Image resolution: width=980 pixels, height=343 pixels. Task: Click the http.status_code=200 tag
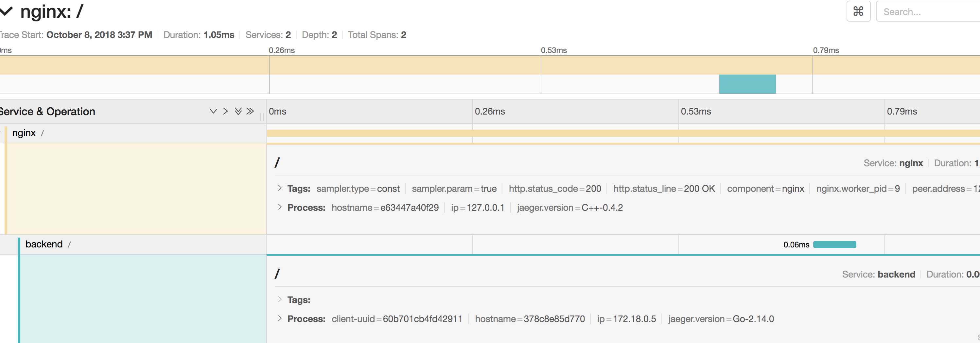555,189
